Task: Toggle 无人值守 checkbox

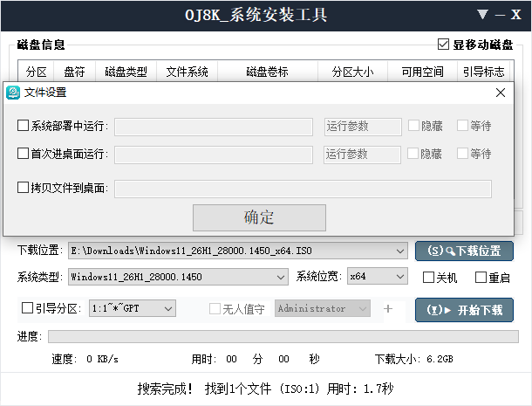Action: 215,309
